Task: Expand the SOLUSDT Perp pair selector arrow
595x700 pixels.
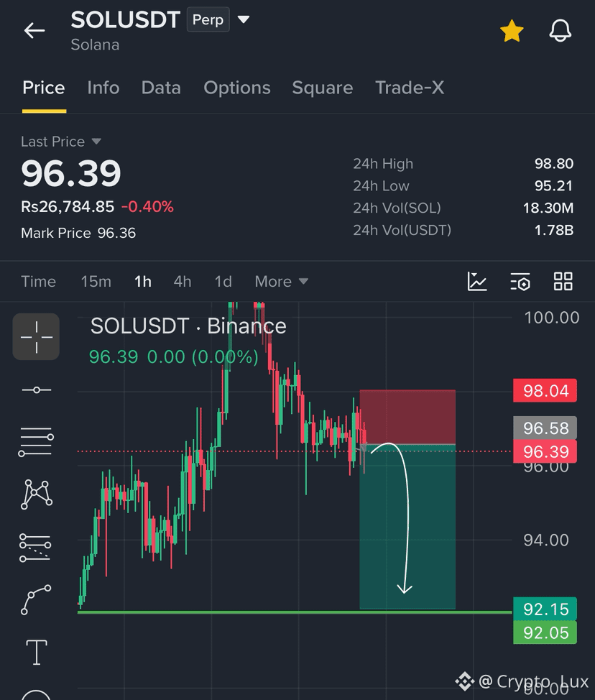Action: pos(244,19)
